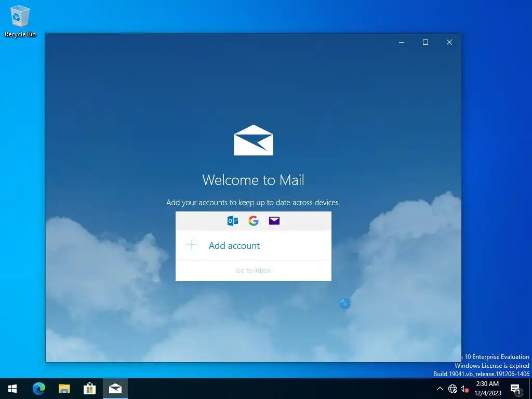Click the Add account button
Screen dimensions: 532x399
(x=253, y=245)
